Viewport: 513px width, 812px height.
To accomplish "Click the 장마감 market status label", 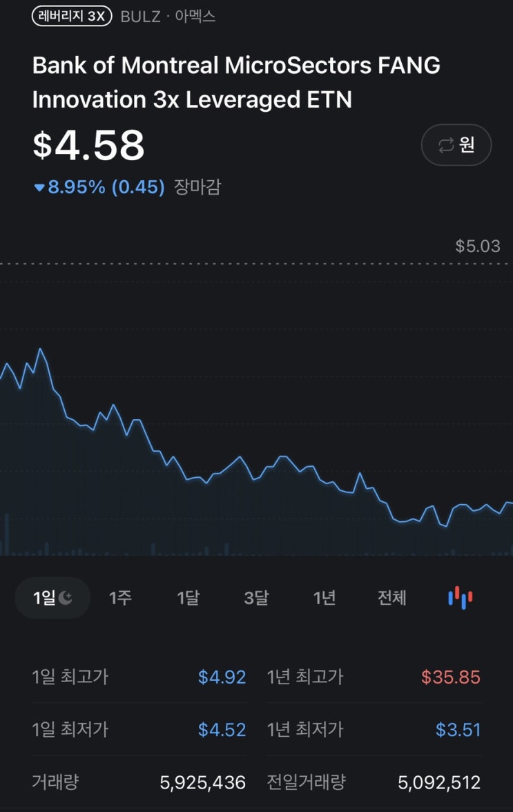I will click(x=197, y=187).
